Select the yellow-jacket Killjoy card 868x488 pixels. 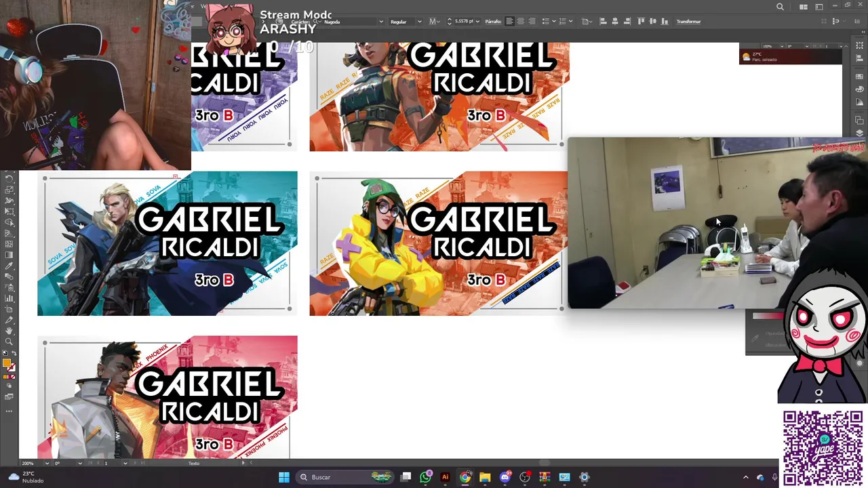coord(438,243)
